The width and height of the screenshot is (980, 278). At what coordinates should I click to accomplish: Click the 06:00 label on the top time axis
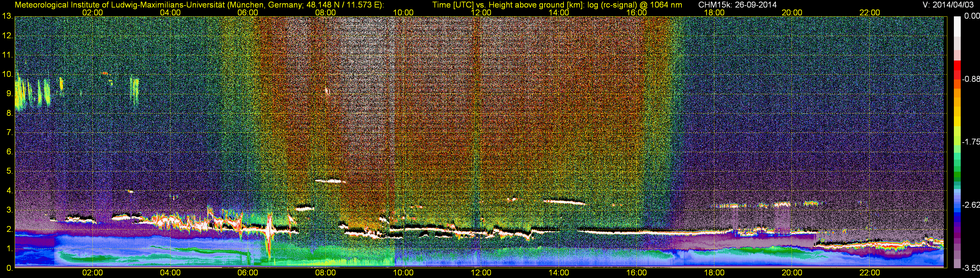[x=247, y=12]
